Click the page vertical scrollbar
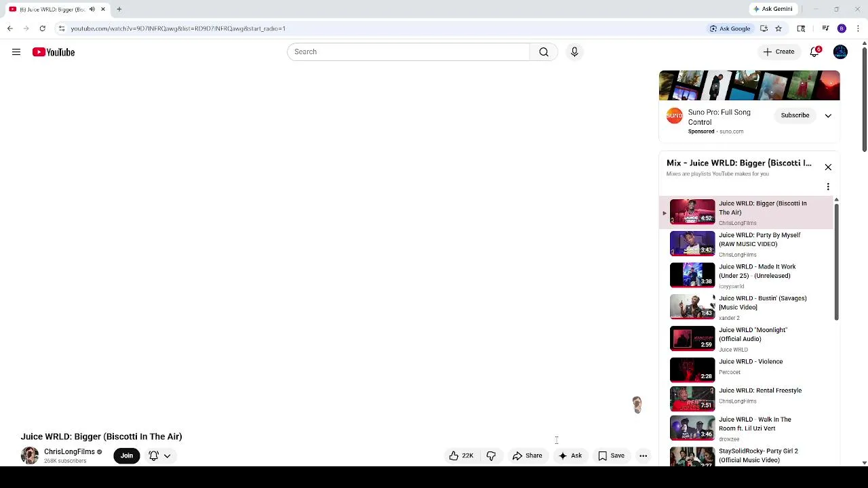Viewport: 868px width, 488px height. pos(864,99)
